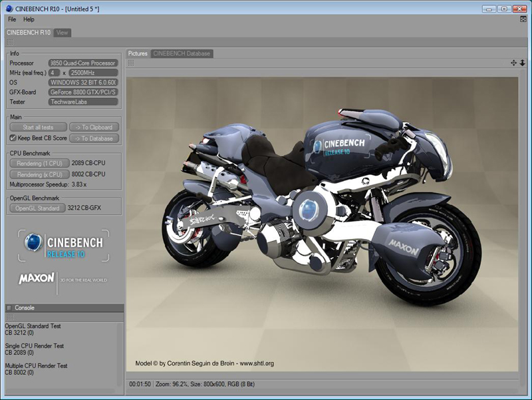Click Zoom: 96.2% status bar text
The image size is (532, 400).
pyautogui.click(x=172, y=384)
